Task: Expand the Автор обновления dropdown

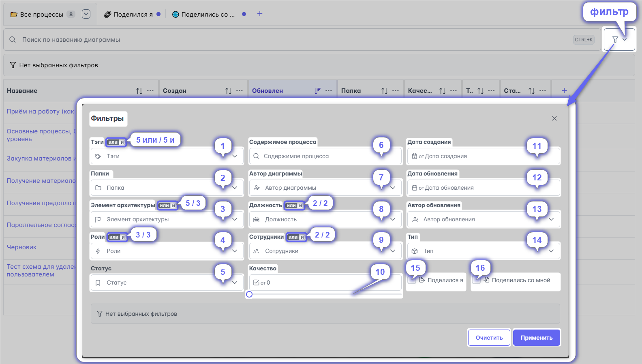Action: pos(551,219)
